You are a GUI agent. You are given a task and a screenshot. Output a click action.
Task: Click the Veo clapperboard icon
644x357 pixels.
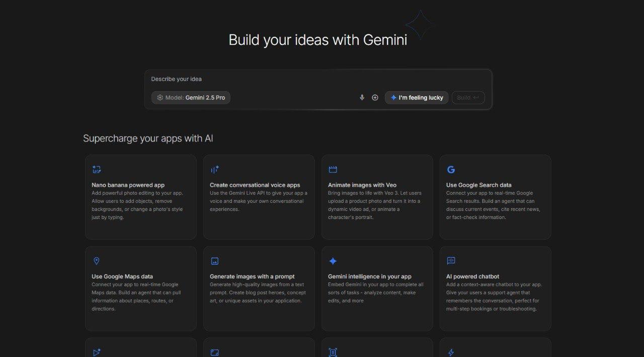pyautogui.click(x=333, y=170)
